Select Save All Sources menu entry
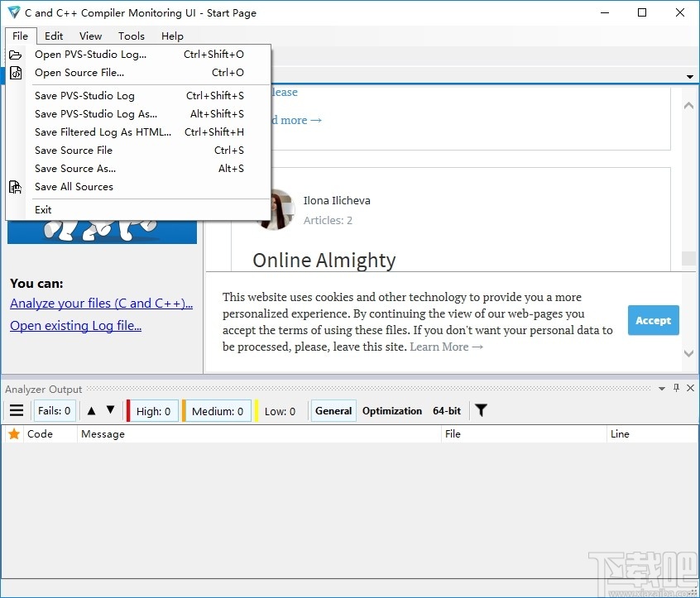700x598 pixels. (x=138, y=187)
